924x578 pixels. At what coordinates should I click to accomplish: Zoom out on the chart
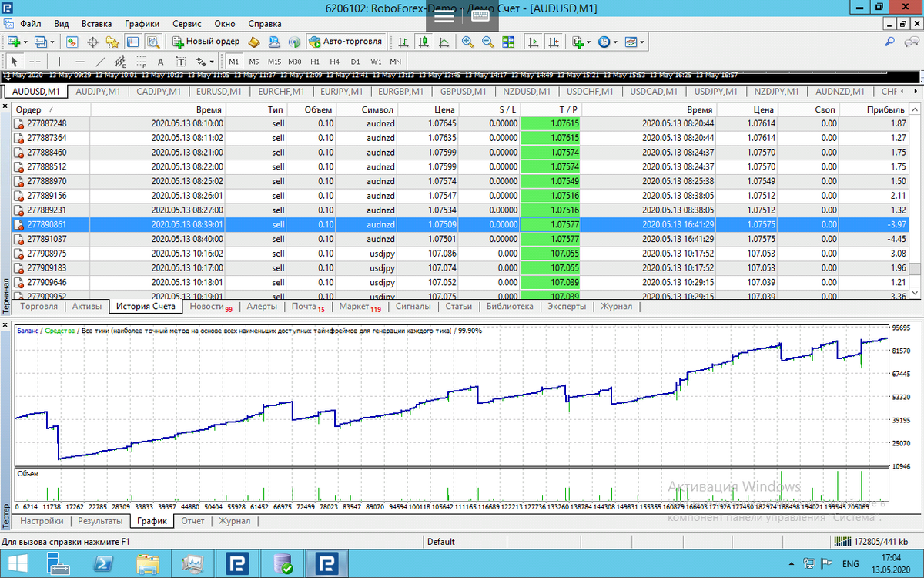click(x=488, y=42)
